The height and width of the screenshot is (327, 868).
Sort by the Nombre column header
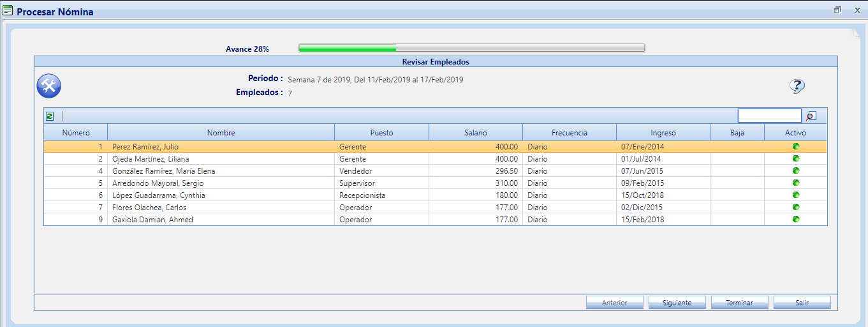pos(221,133)
